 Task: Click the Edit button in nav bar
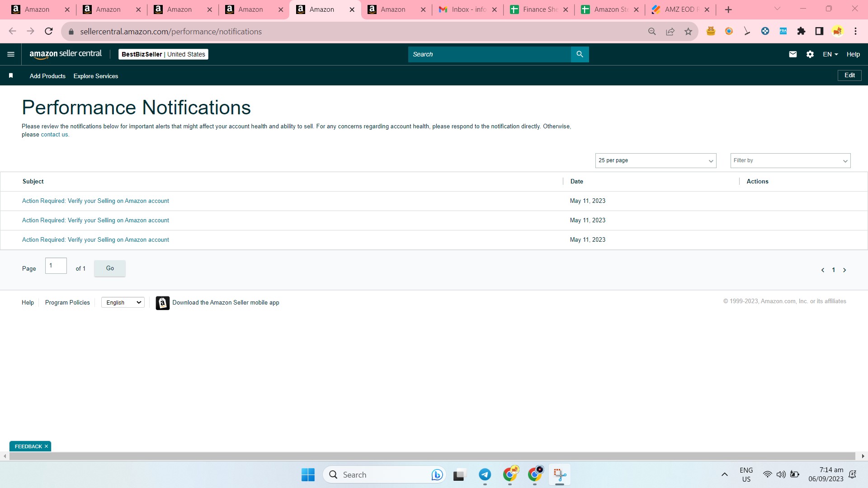[849, 75]
